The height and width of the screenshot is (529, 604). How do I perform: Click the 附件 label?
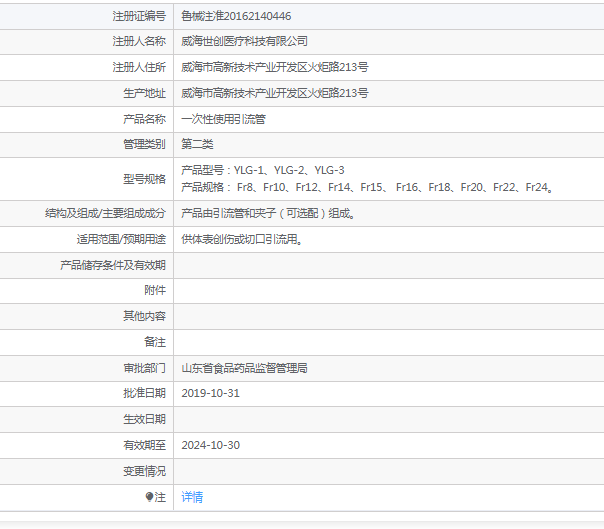coord(155,290)
